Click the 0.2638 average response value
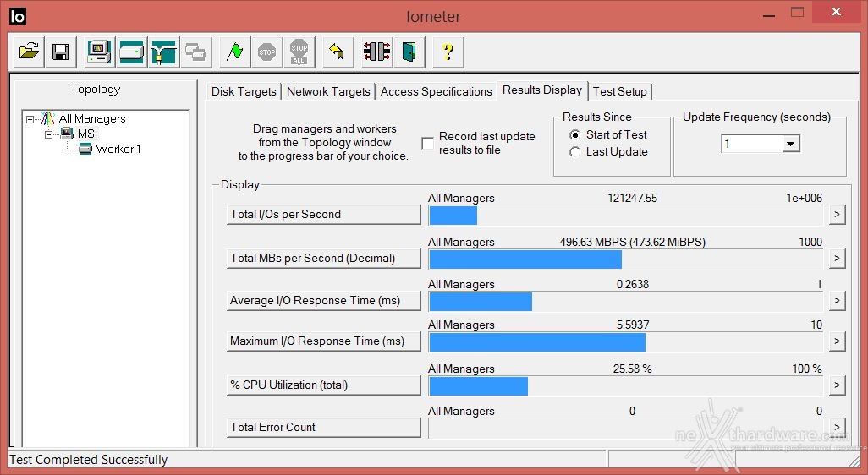 [x=632, y=284]
